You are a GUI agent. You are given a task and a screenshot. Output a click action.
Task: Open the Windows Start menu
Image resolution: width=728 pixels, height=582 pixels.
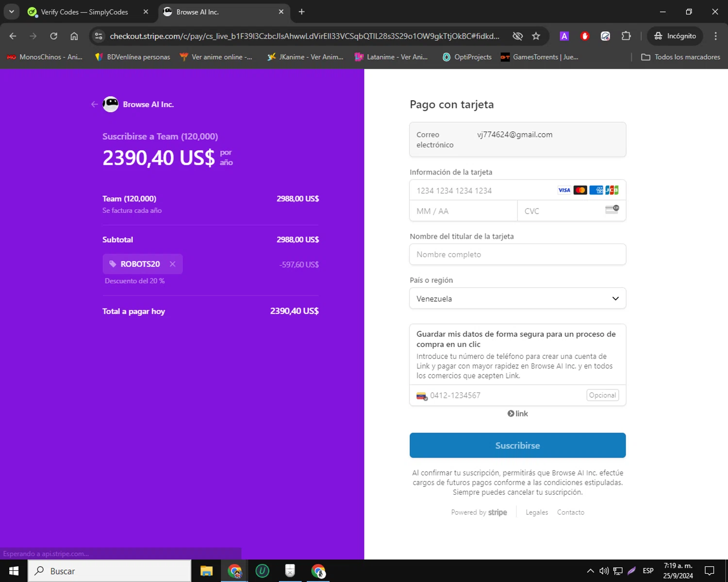14,571
